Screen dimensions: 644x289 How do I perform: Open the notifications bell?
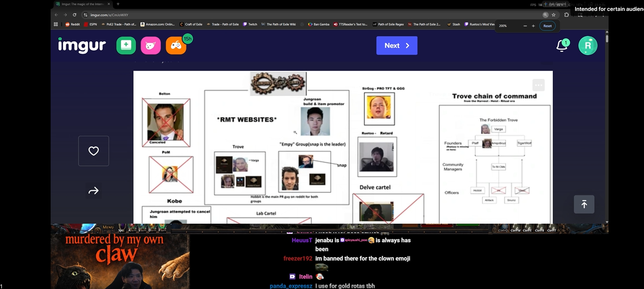[x=562, y=45]
